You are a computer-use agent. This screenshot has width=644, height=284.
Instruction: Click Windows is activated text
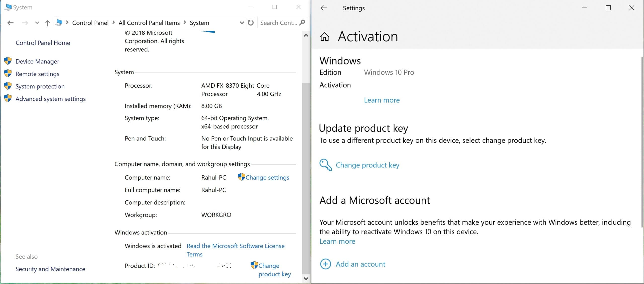click(153, 246)
